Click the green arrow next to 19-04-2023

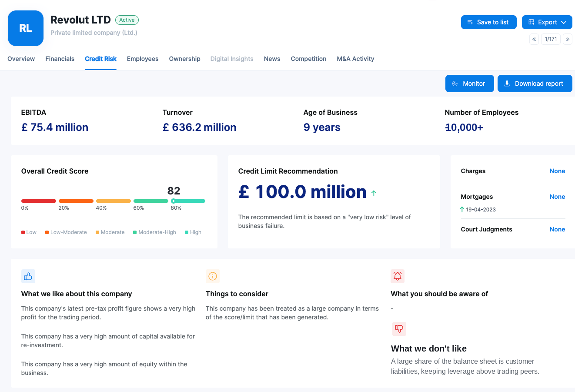pos(462,209)
